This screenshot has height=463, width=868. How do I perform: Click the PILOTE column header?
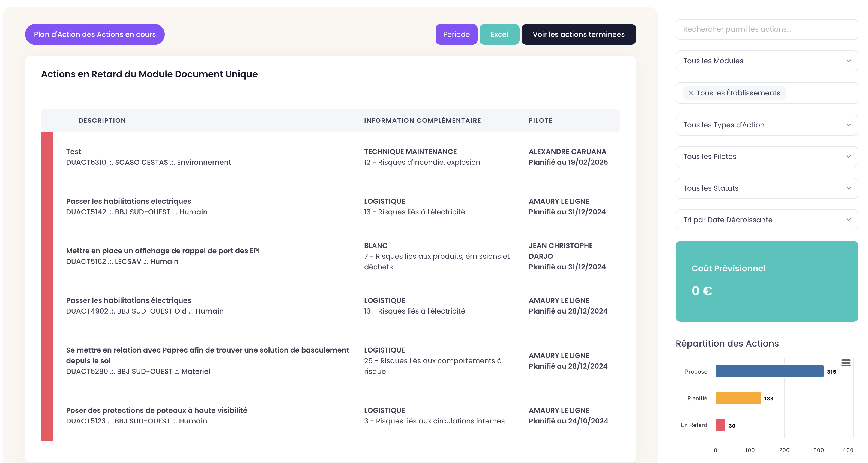click(540, 121)
